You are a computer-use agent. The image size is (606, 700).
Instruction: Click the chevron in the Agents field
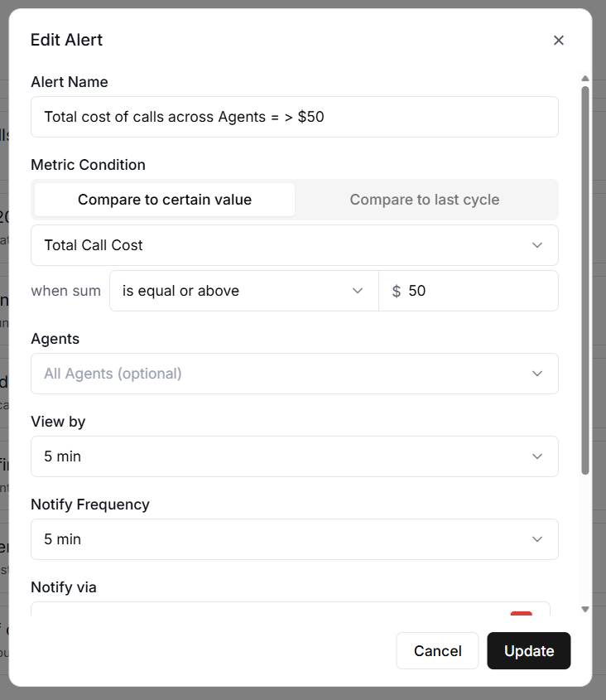537,374
